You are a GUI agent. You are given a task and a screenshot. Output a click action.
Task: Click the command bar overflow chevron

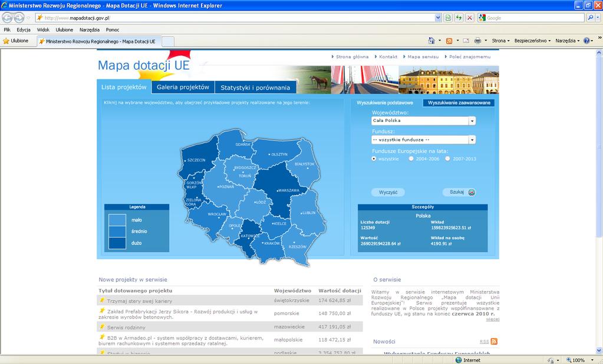(599, 38)
